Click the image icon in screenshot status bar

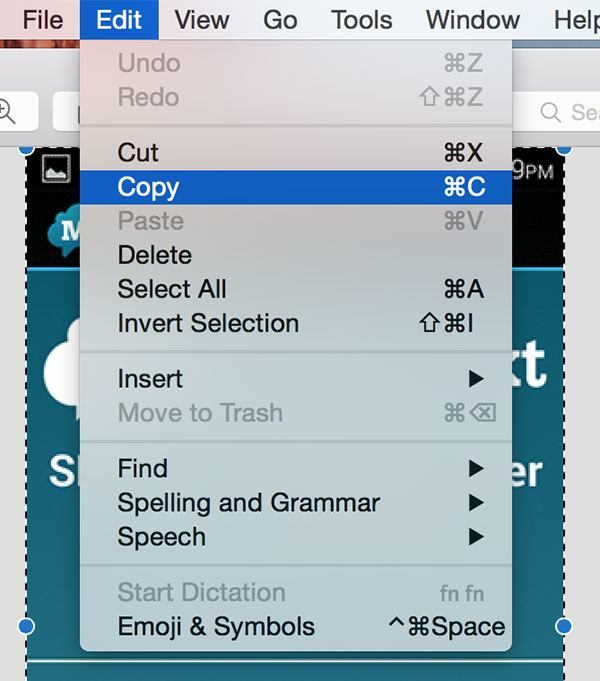(x=56, y=169)
